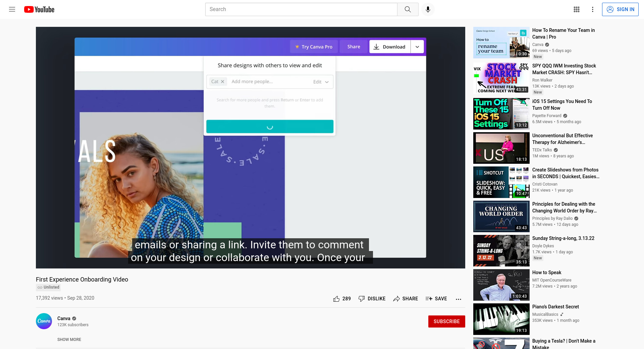Click the 17,392 views count text

point(49,298)
